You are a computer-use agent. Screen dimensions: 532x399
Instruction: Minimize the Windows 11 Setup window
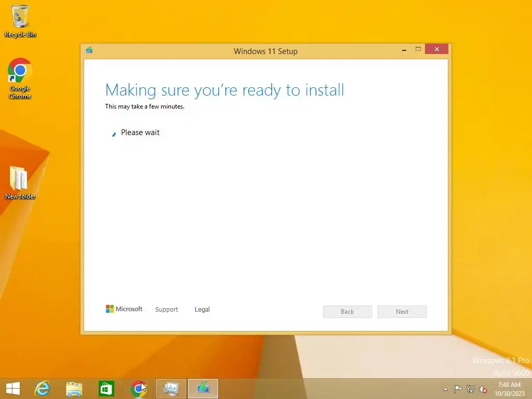pos(404,49)
